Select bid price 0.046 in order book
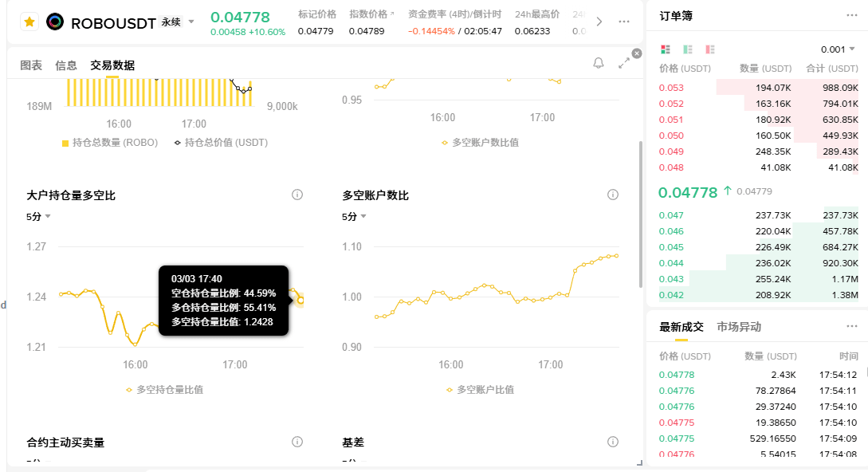This screenshot has height=472, width=868. pyautogui.click(x=671, y=231)
